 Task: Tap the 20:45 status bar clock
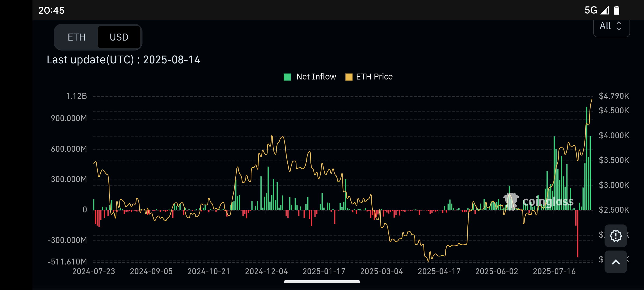pyautogui.click(x=51, y=10)
